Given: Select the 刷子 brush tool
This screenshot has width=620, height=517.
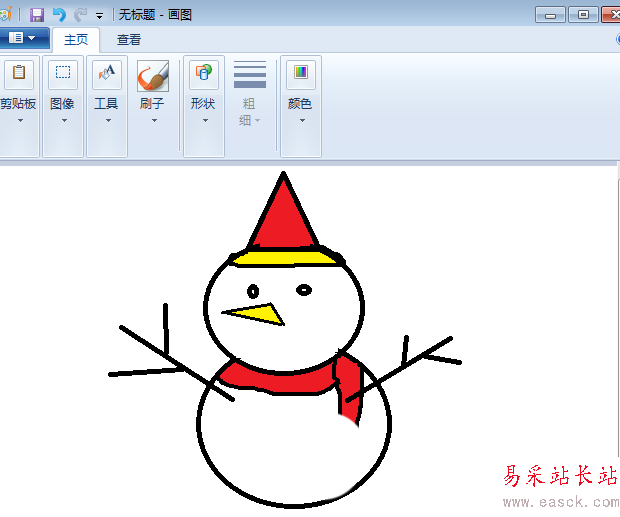Looking at the screenshot, I should [153, 75].
